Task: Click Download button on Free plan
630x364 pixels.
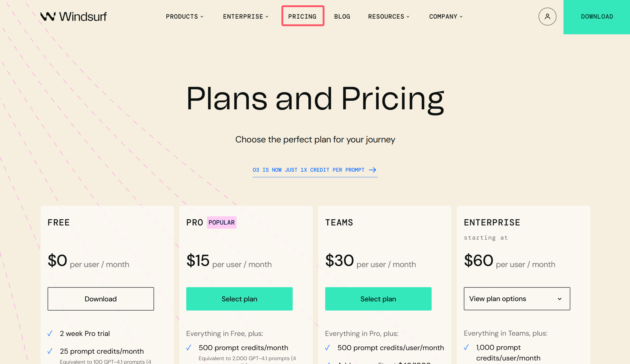Action: (x=101, y=299)
